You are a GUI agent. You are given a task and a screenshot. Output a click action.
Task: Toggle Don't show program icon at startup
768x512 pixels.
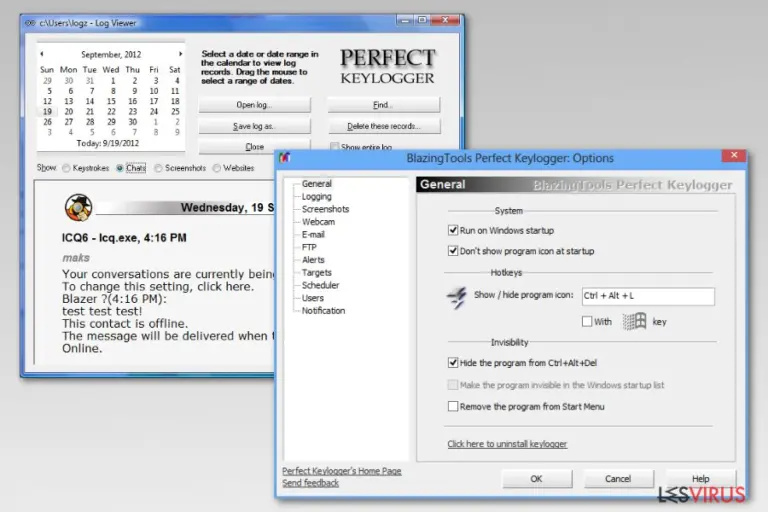[x=453, y=251]
